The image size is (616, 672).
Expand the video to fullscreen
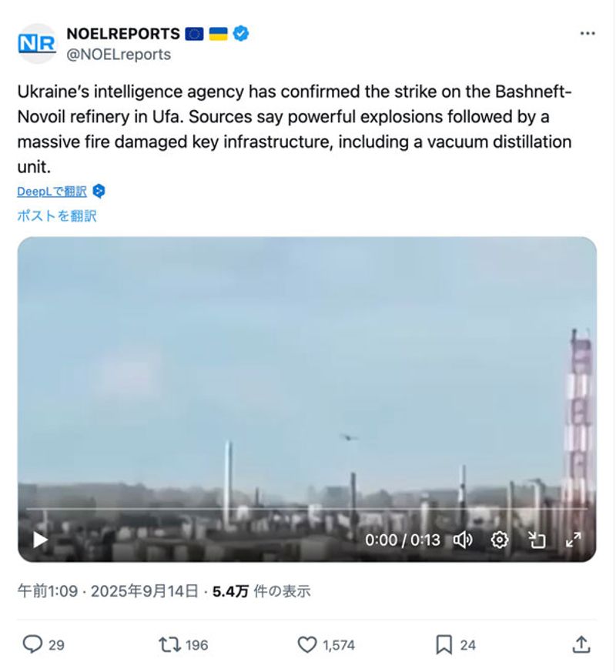(x=573, y=540)
